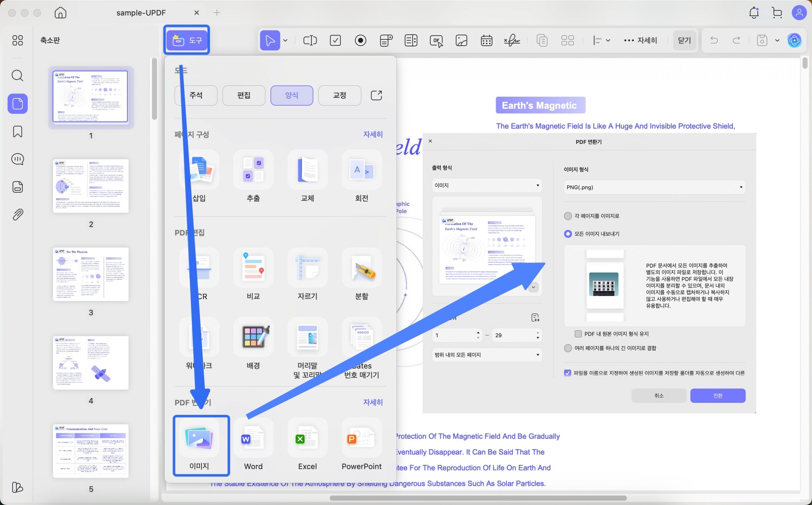Enable PDF 내 원본 이미지 형식 유지 checkbox
812x505 pixels.
point(578,334)
